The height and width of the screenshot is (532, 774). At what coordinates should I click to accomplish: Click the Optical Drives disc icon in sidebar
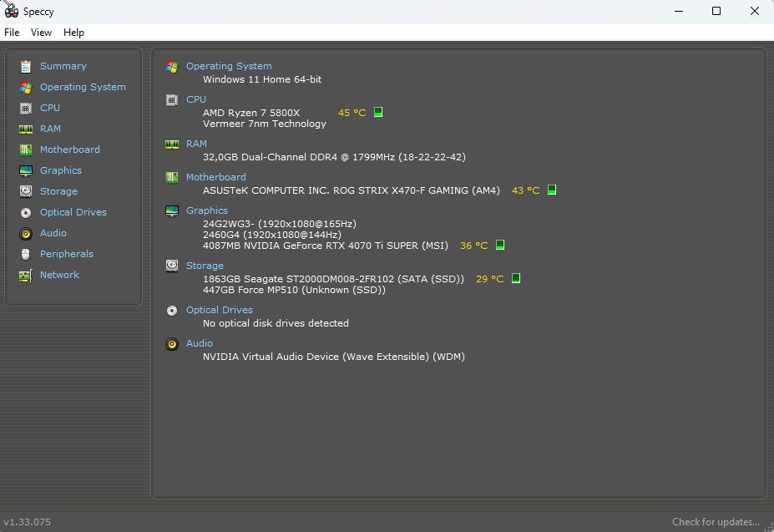click(x=26, y=212)
